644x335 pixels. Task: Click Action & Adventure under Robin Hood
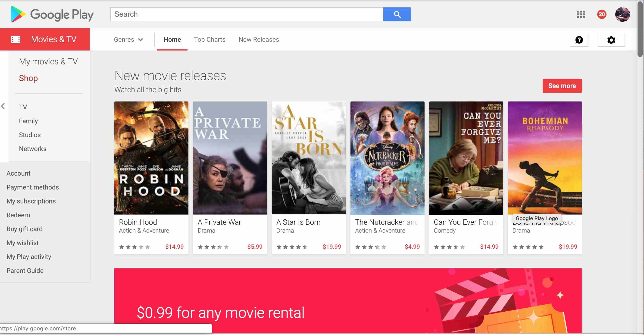point(144,231)
